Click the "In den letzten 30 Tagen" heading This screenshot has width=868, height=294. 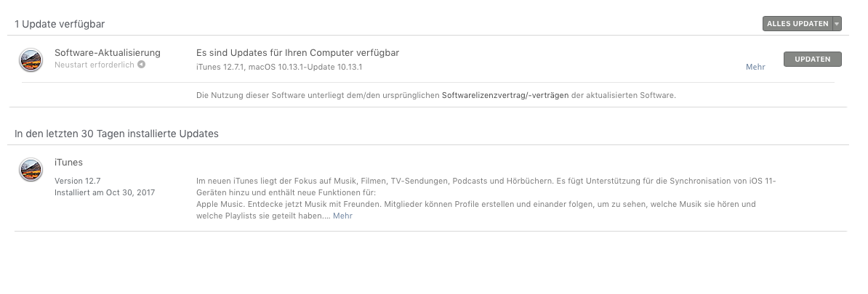click(x=116, y=134)
